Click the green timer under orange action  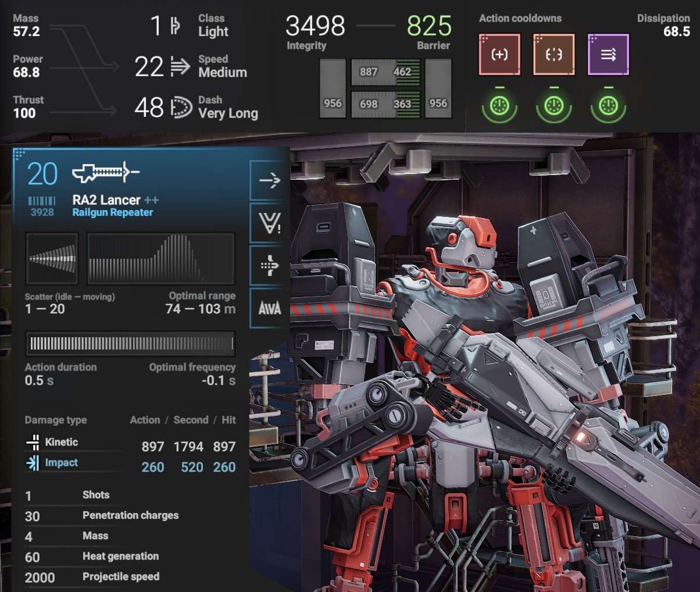click(x=553, y=106)
